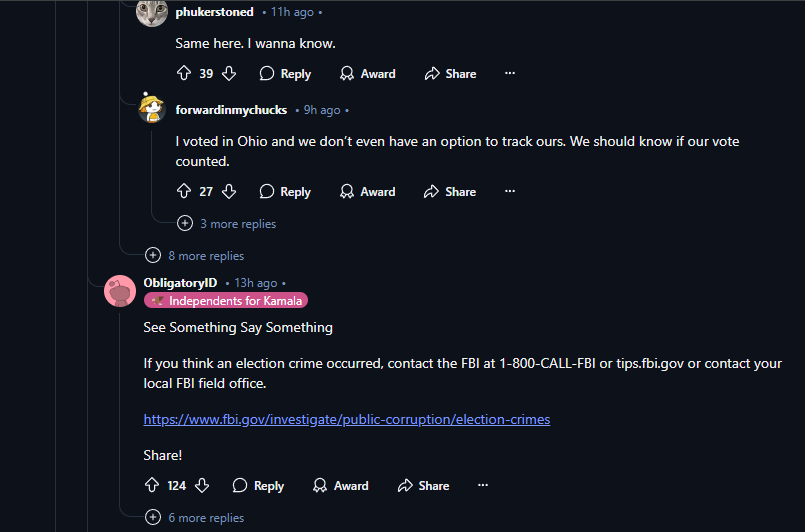
Task: Downvote forwardinmychucks' Ohio comment
Action: click(229, 191)
